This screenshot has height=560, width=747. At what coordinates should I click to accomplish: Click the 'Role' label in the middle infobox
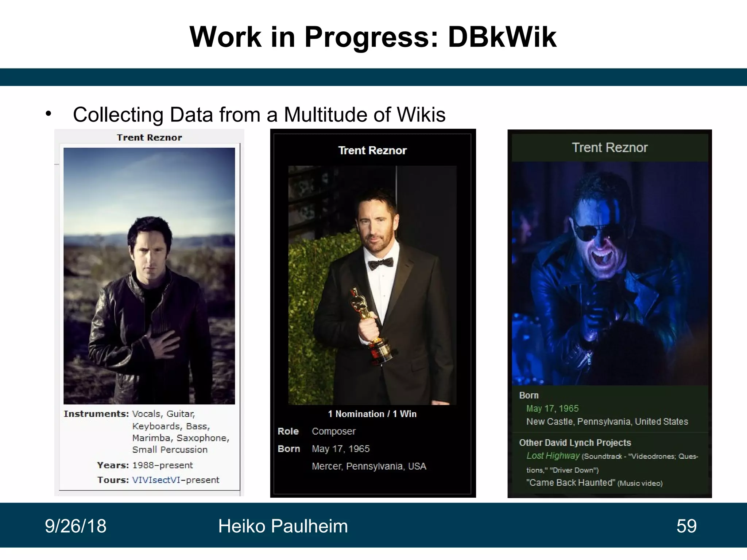(288, 431)
